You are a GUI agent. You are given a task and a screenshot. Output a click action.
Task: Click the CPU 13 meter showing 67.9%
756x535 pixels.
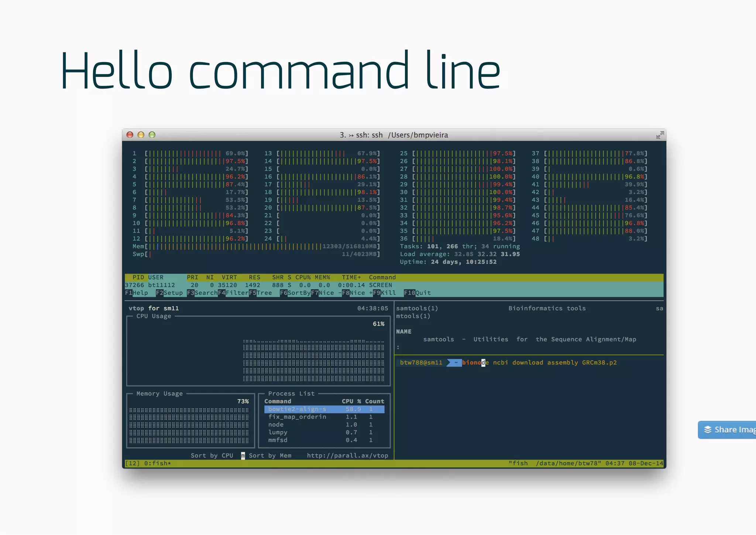(322, 153)
